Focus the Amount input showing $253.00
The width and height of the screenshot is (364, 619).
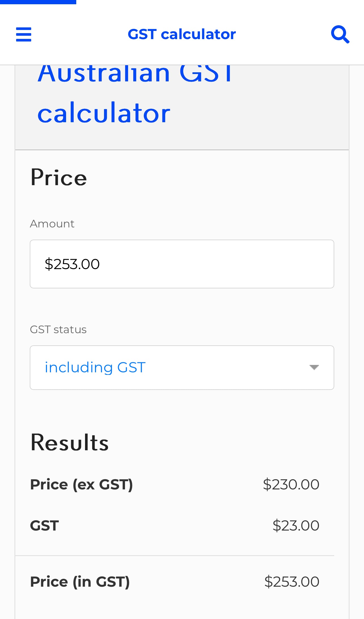pyautogui.click(x=182, y=264)
